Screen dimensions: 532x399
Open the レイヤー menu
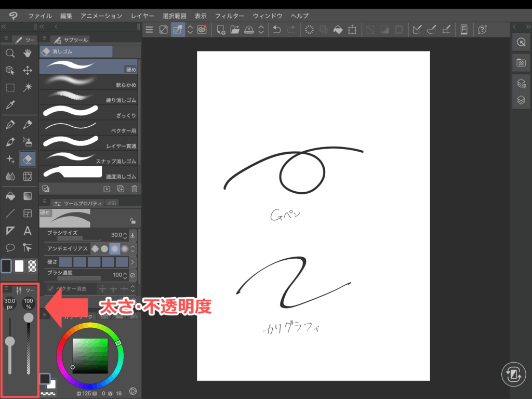142,16
